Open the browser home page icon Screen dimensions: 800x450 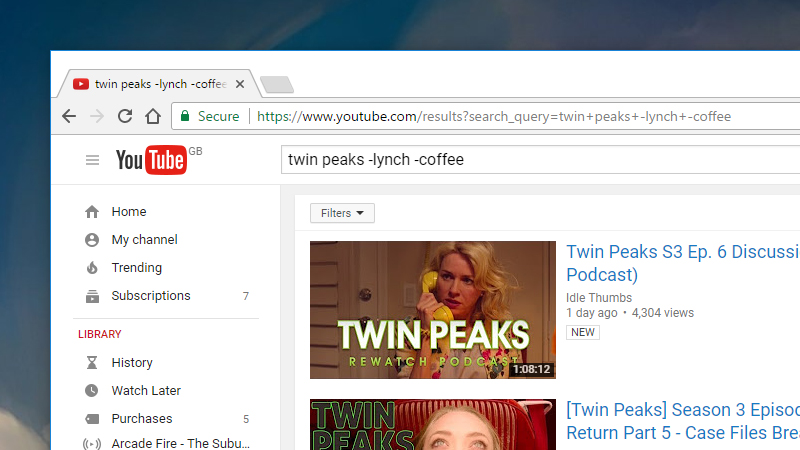pyautogui.click(x=153, y=116)
